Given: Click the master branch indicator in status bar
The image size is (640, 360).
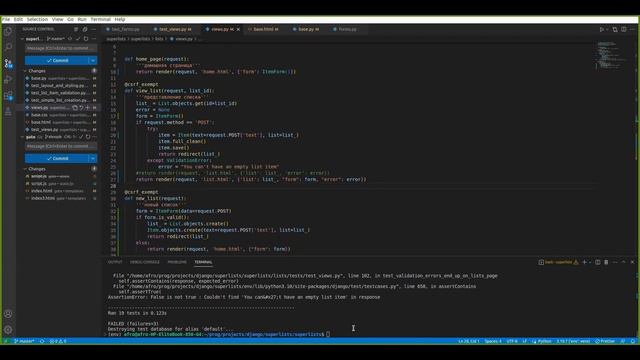Looking at the screenshot, I should pos(24,341).
